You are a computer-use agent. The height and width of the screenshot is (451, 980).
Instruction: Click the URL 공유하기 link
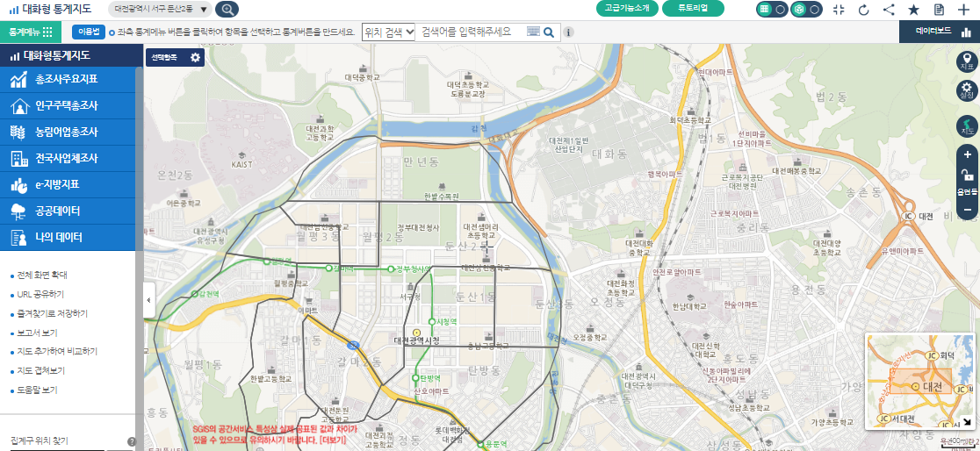[40, 294]
